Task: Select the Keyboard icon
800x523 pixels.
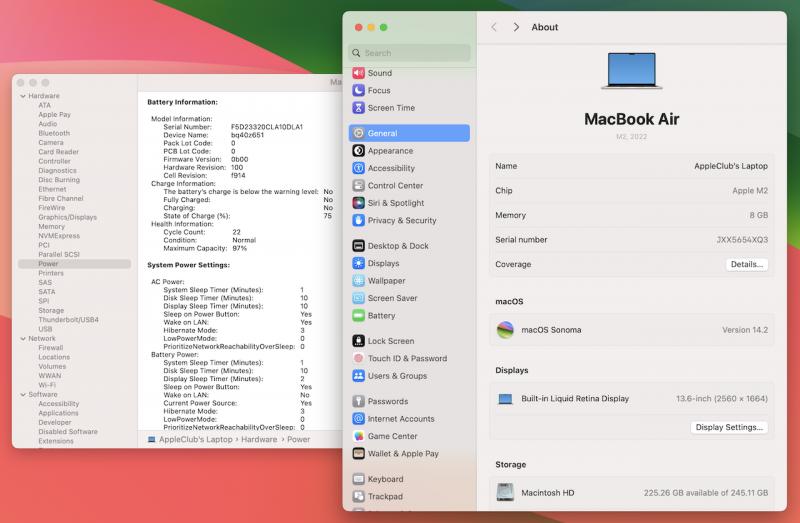Action: (358, 479)
